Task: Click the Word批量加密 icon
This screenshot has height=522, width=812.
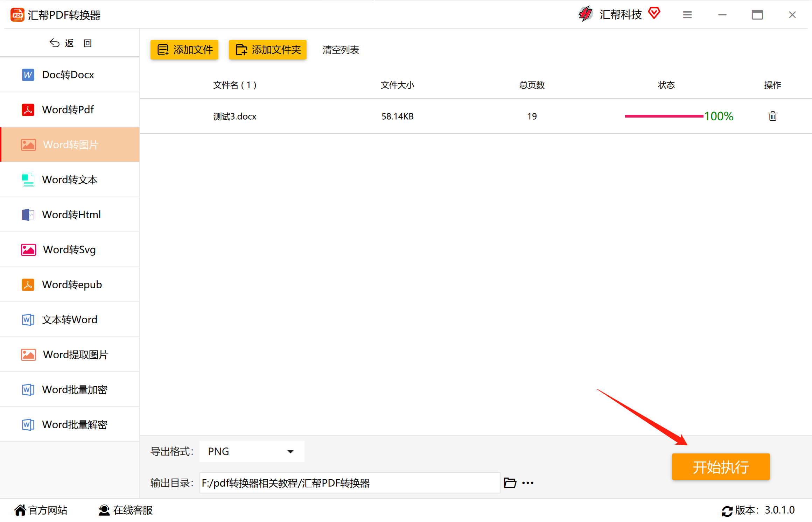Action: [x=28, y=389]
